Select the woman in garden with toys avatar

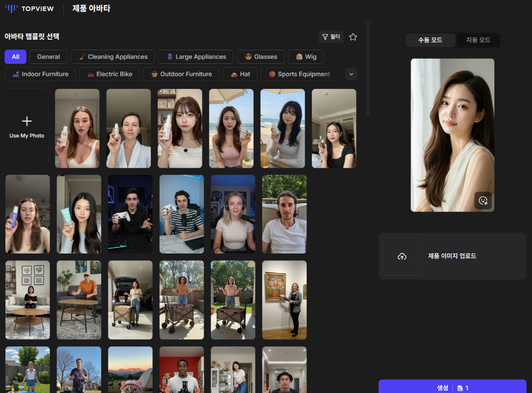coord(27,370)
